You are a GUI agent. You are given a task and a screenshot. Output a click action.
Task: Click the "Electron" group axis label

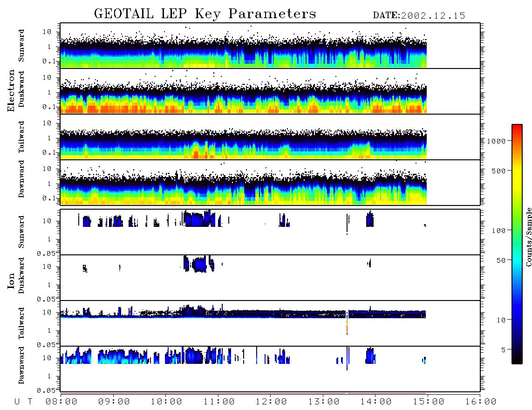point(11,91)
